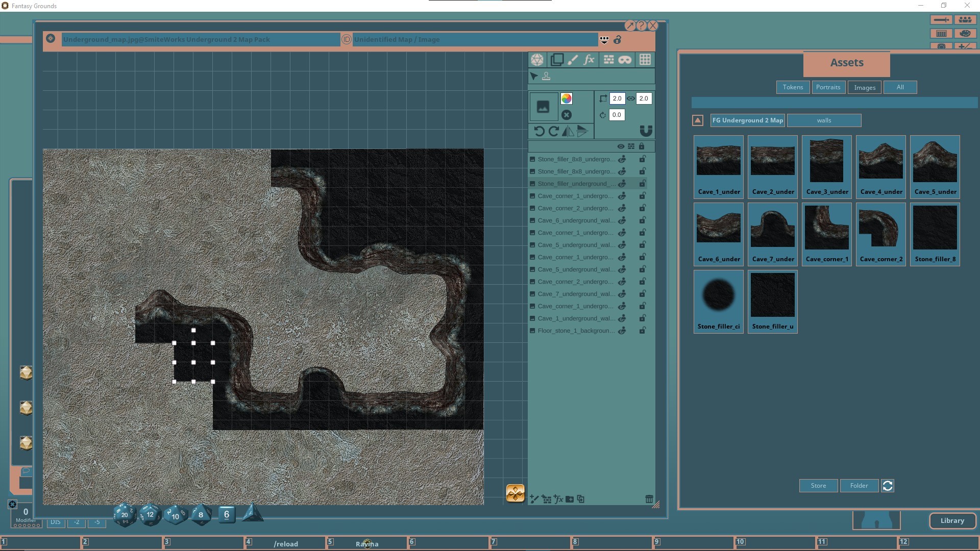
Task: Open the mask/occluder tool
Action: 625,60
